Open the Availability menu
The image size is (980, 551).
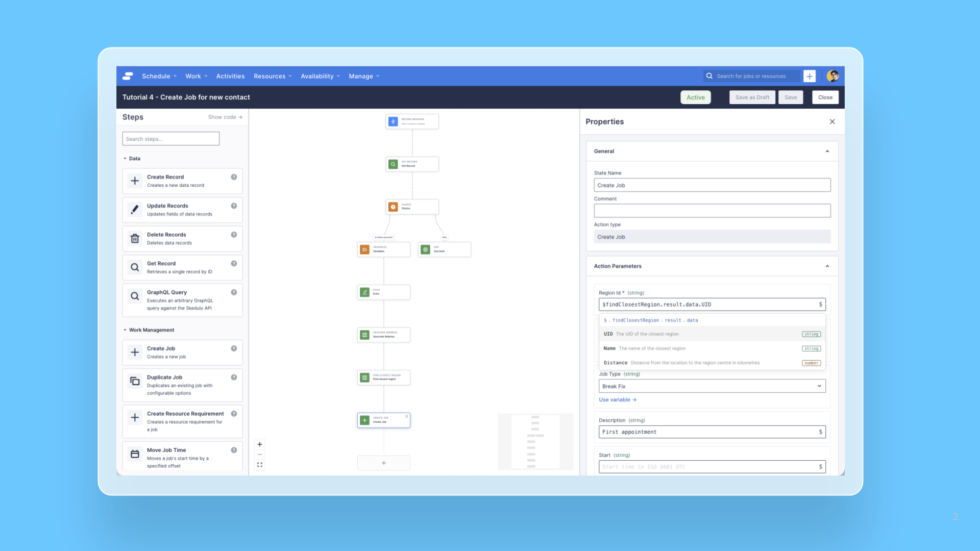click(320, 77)
